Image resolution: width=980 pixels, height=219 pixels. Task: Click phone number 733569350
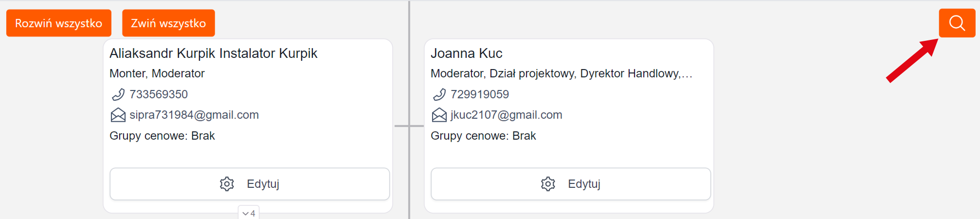[159, 94]
